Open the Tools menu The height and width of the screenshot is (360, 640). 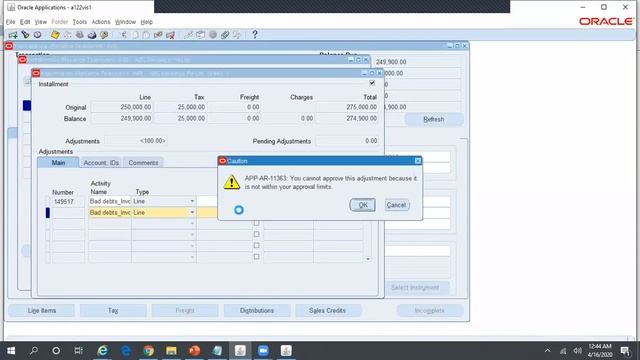(x=80, y=22)
